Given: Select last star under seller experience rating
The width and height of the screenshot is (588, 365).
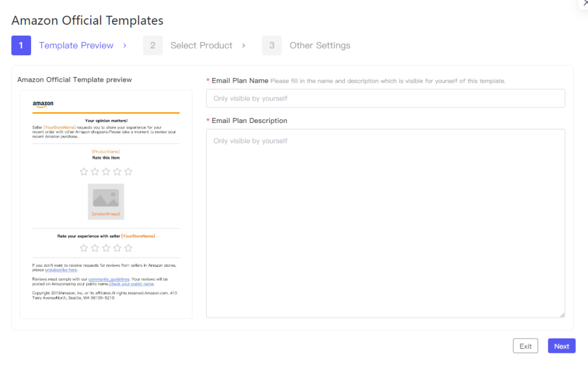Looking at the screenshot, I should 128,248.
